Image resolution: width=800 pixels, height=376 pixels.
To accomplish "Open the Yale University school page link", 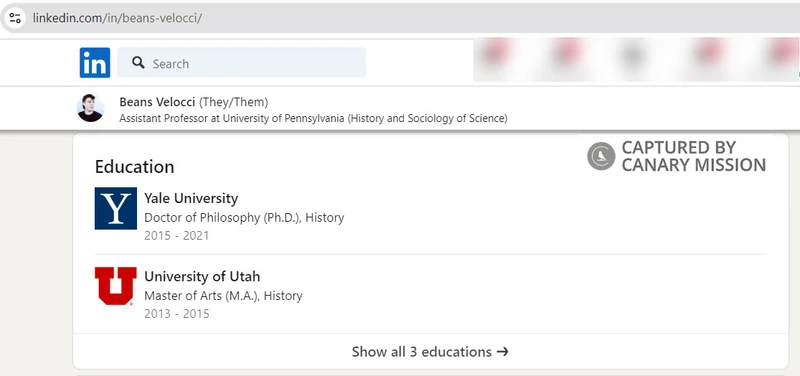I will click(x=191, y=198).
